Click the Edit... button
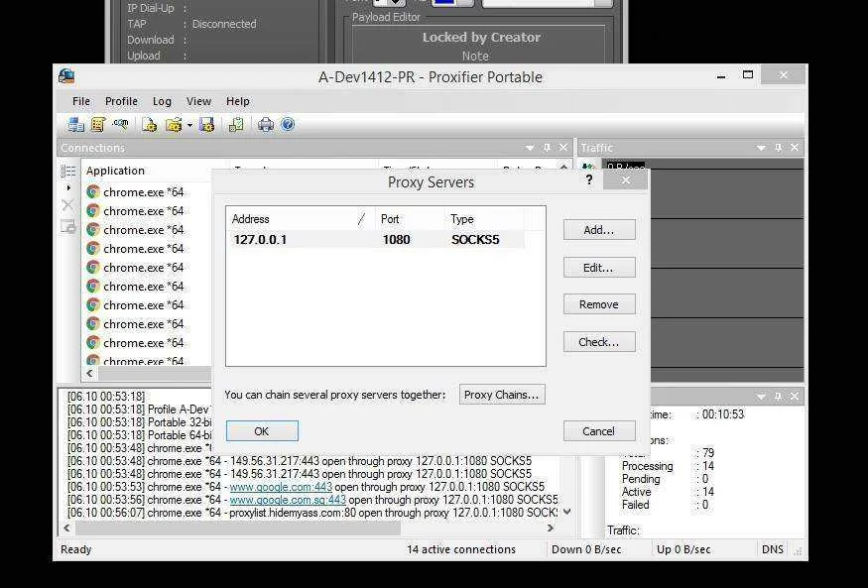This screenshot has width=868, height=588. [599, 268]
